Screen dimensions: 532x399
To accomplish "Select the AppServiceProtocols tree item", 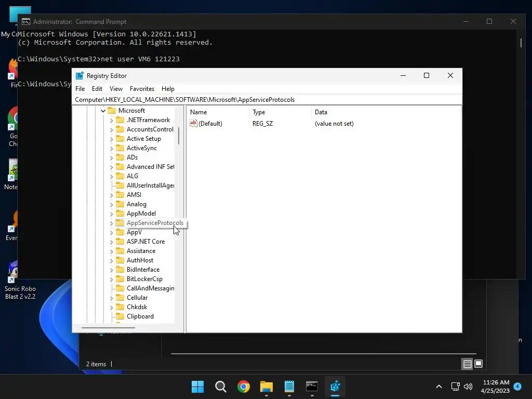I will tap(155, 223).
